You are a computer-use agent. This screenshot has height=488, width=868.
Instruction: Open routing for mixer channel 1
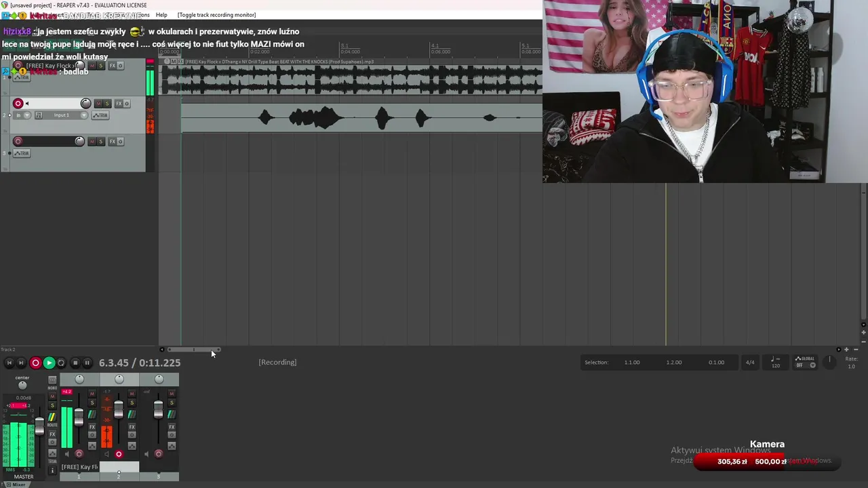[x=92, y=414]
